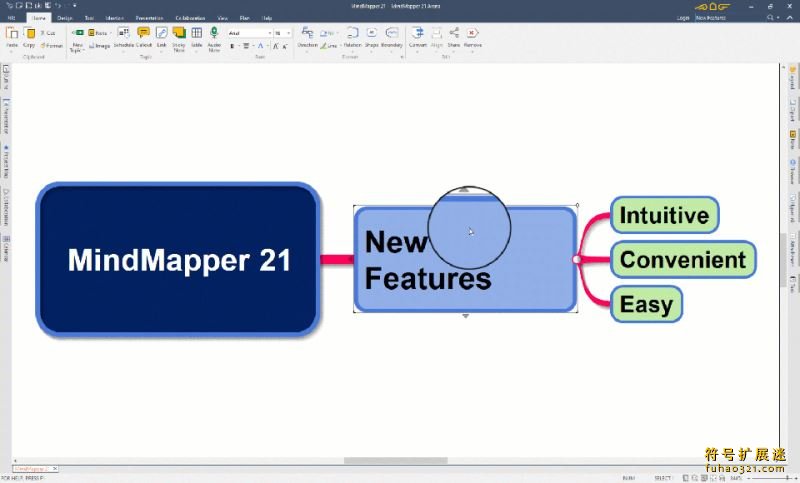Viewport: 800px width, 483px height.
Task: Select the Convenient subtopic
Action: coord(683,260)
